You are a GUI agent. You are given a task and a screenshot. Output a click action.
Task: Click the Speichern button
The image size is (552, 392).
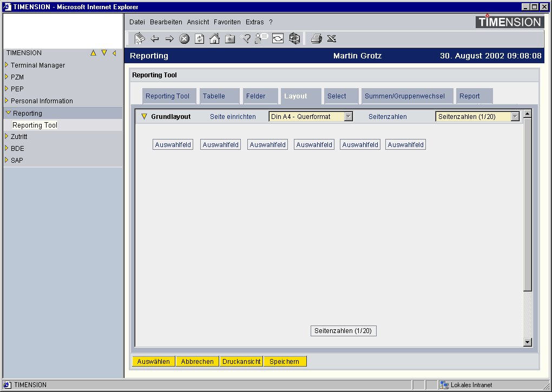(x=285, y=362)
